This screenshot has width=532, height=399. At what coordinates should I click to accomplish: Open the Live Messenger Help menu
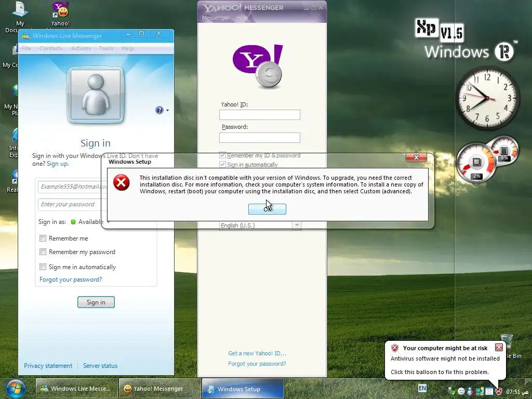pyautogui.click(x=128, y=48)
